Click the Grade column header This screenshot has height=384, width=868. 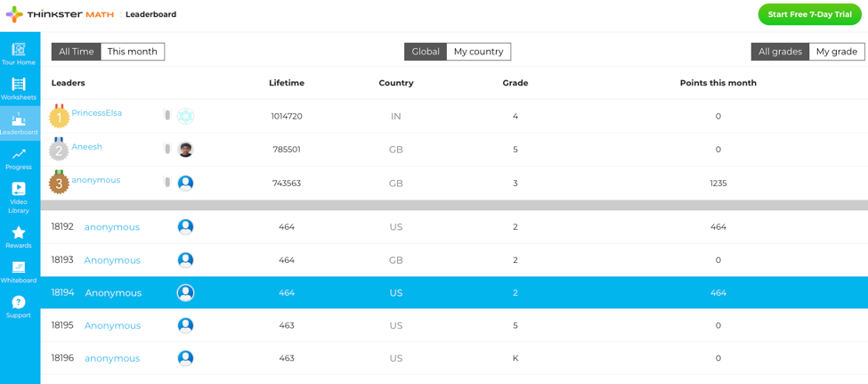click(515, 83)
